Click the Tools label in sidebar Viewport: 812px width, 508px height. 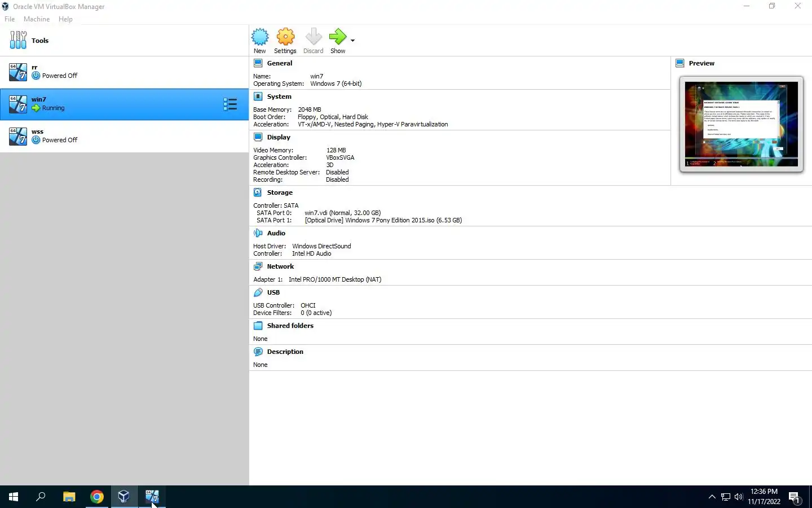(40, 41)
